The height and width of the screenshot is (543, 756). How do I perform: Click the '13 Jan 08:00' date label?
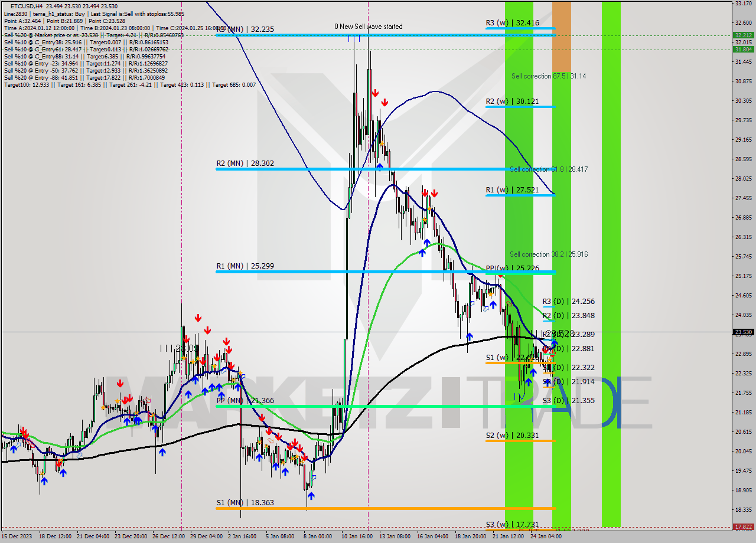(x=394, y=537)
